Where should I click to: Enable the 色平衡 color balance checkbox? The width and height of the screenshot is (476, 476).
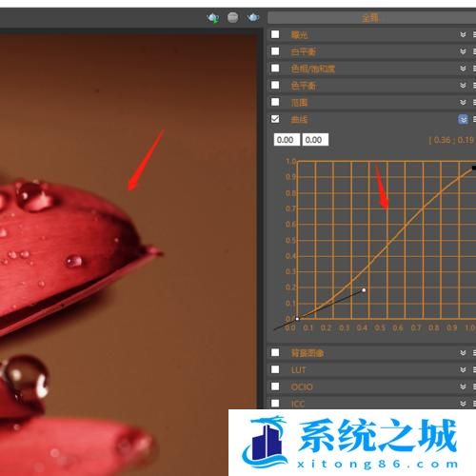coord(275,85)
